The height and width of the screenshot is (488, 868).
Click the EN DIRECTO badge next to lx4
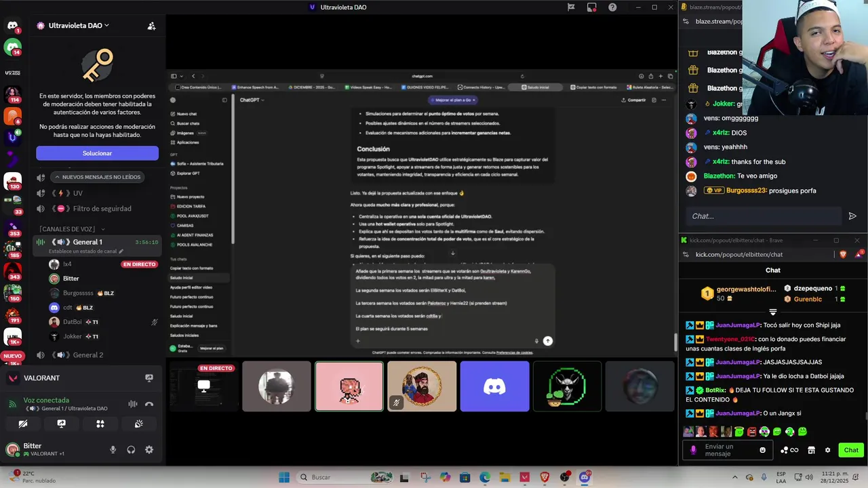tap(139, 264)
